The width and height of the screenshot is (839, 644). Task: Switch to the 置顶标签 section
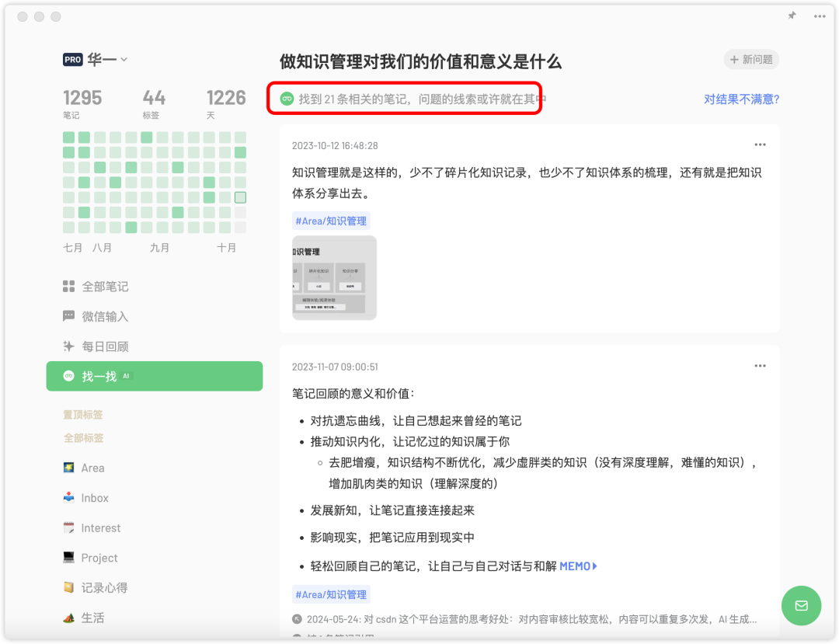pyautogui.click(x=82, y=414)
